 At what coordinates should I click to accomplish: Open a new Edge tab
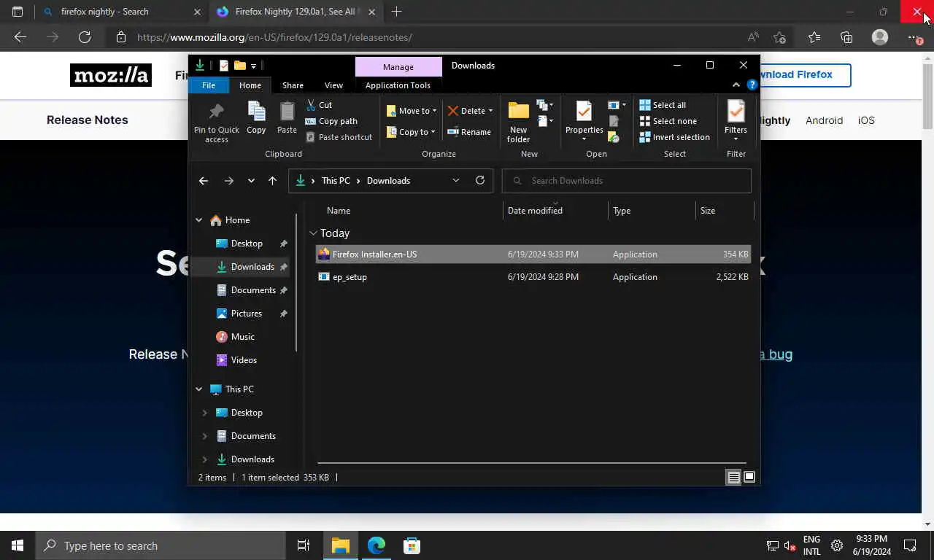pyautogui.click(x=396, y=12)
